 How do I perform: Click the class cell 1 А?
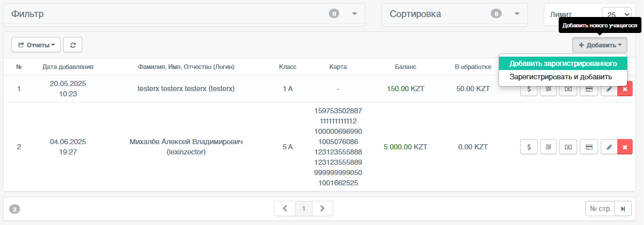coord(288,89)
